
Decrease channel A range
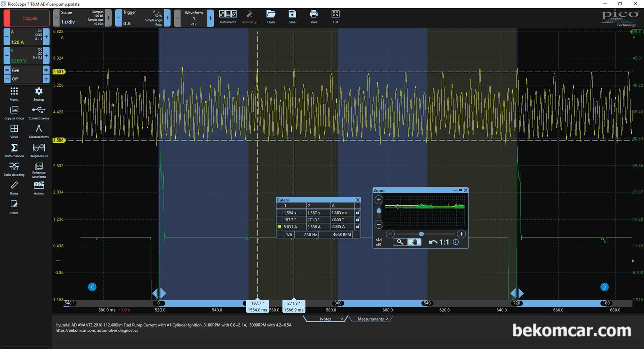7,37
